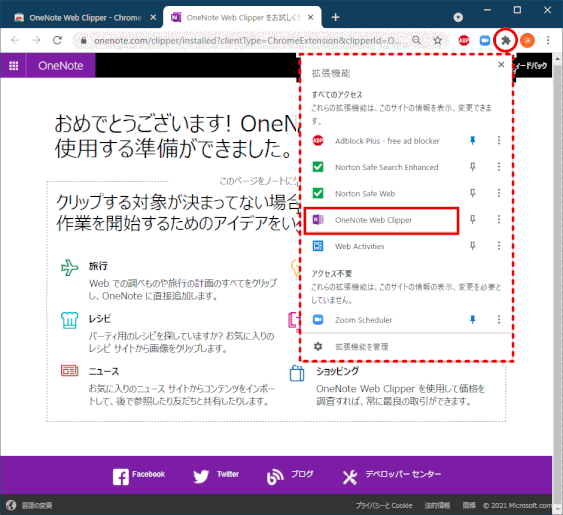
Task: Open more options for Web Activities
Action: (x=499, y=246)
